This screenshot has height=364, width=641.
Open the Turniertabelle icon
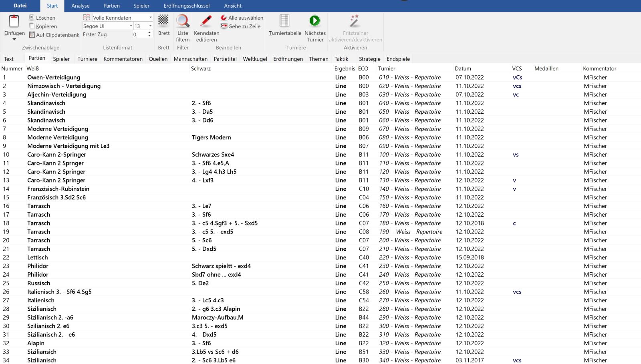[284, 21]
